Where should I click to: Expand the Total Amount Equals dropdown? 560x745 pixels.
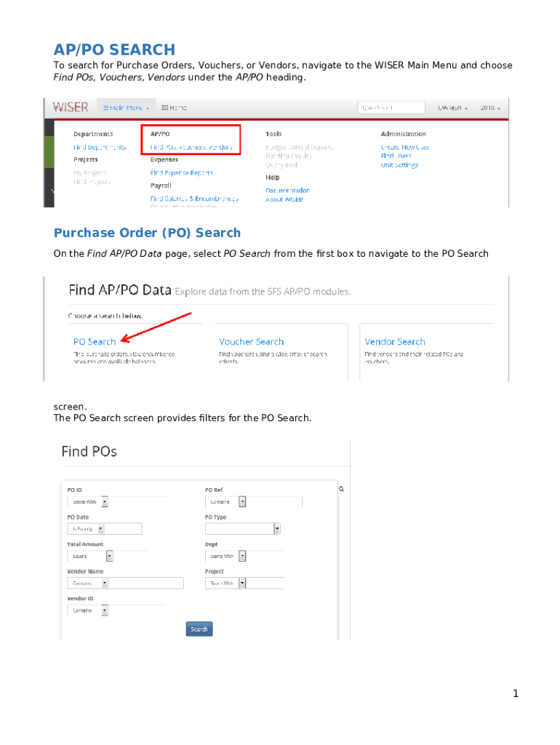[x=109, y=556]
